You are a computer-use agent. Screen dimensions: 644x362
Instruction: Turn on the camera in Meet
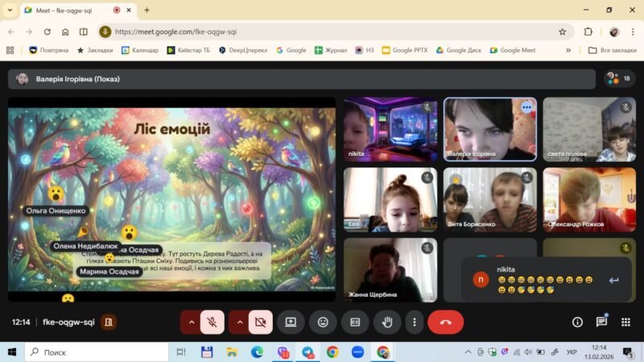coord(260,322)
